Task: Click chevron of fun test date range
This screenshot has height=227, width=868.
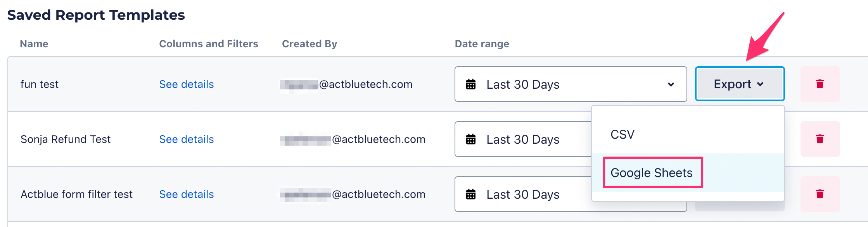Action: coord(671,84)
